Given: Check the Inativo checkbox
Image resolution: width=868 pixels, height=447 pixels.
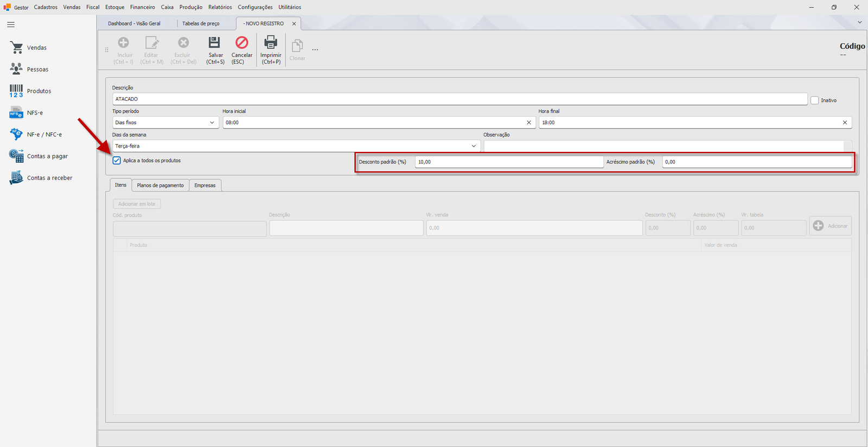Looking at the screenshot, I should (x=814, y=100).
